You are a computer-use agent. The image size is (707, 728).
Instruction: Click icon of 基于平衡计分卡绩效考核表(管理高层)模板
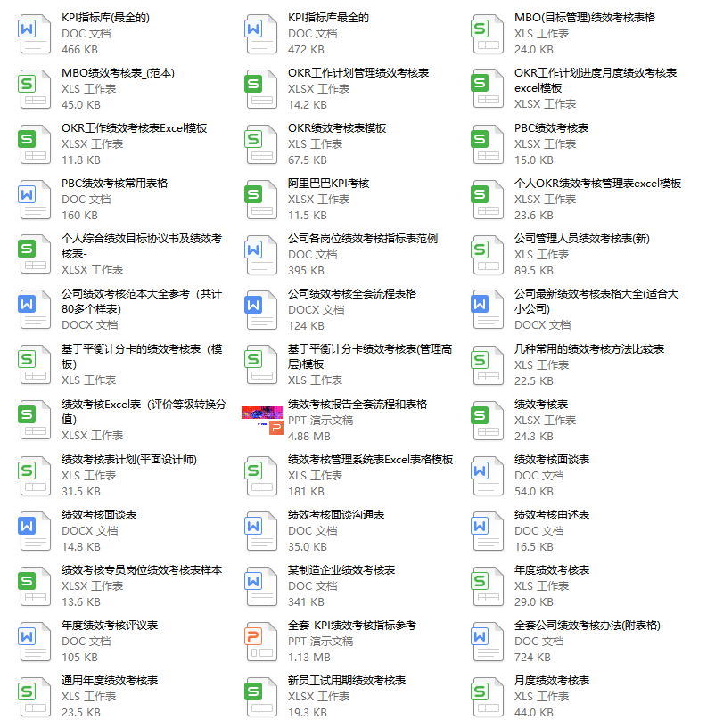(x=261, y=365)
